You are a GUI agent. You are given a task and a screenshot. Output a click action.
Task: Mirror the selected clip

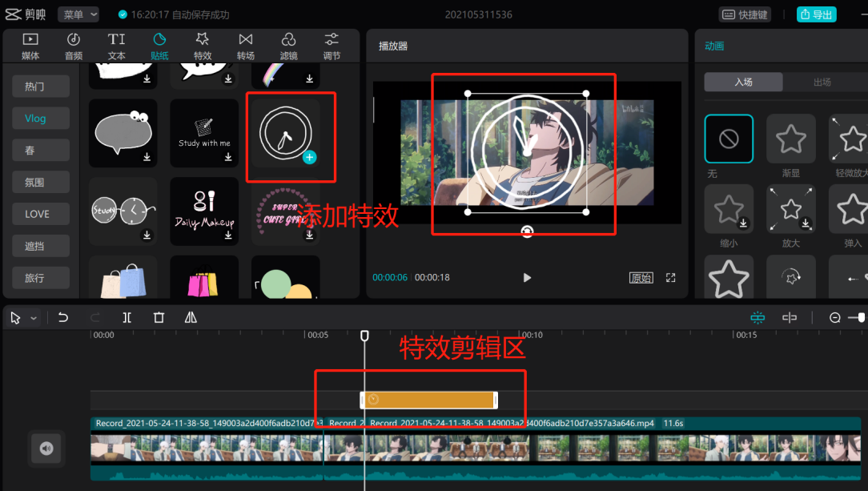click(191, 318)
